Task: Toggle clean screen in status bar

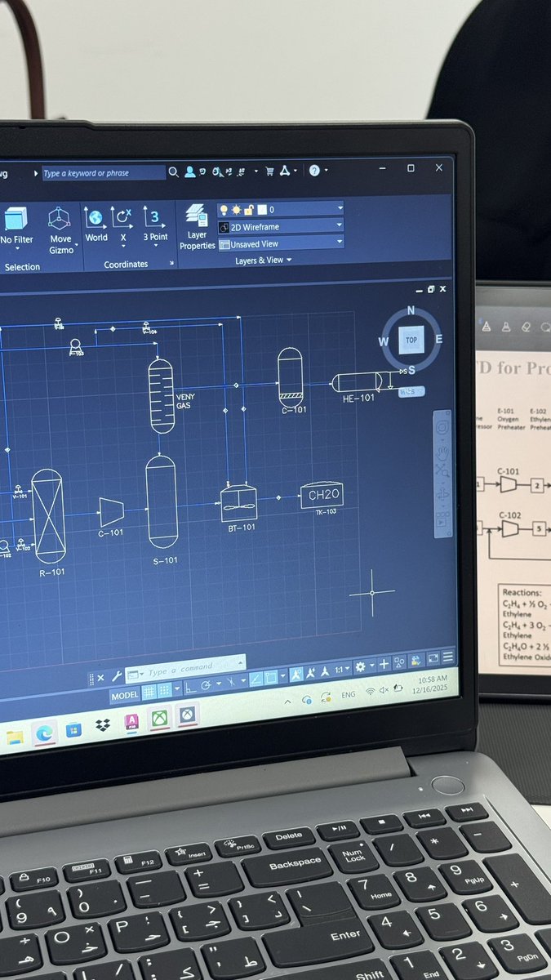Action: click(x=433, y=659)
